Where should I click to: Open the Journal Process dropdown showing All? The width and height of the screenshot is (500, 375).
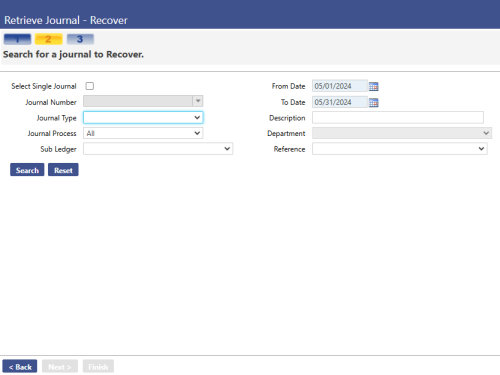(x=143, y=133)
